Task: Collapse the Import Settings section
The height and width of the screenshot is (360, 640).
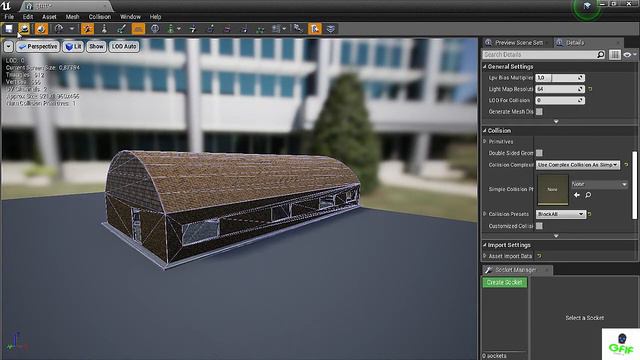Action: (485, 245)
